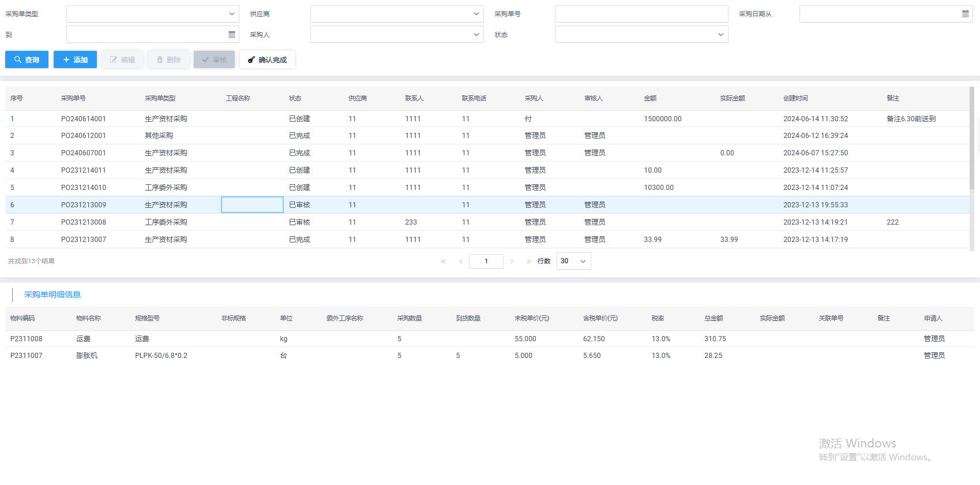Click the 确认完成 confirm complete button

tap(267, 59)
